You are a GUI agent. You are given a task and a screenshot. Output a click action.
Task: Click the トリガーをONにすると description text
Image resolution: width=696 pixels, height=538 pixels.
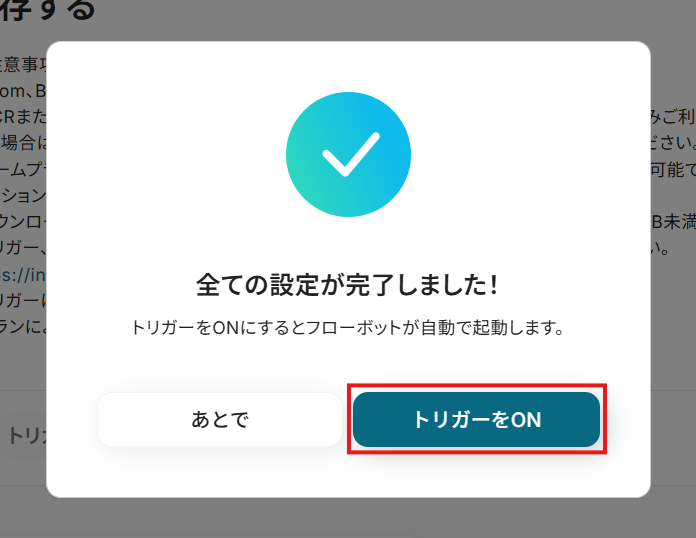pos(348,328)
